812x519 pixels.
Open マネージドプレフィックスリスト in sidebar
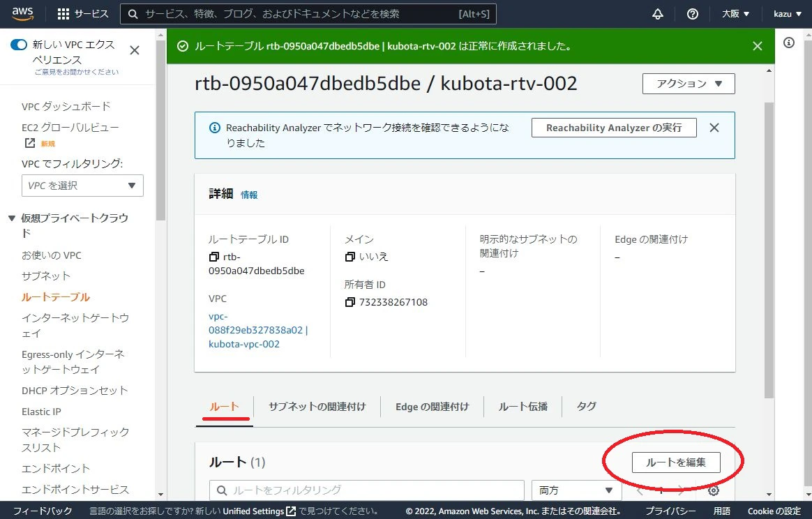75,439
